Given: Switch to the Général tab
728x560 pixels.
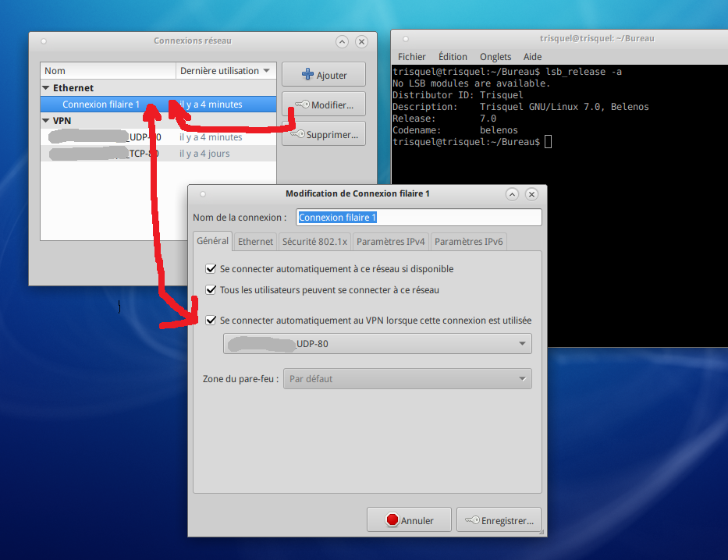Looking at the screenshot, I should tap(213, 241).
